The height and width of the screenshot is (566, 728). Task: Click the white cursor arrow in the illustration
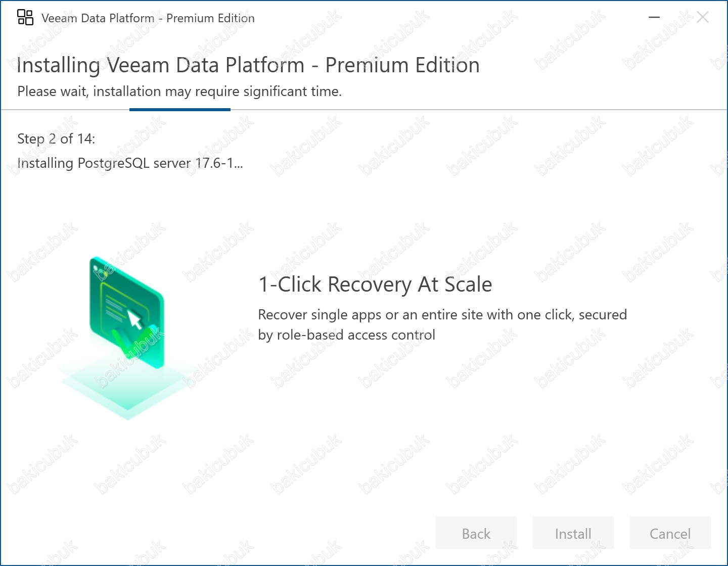point(134,319)
